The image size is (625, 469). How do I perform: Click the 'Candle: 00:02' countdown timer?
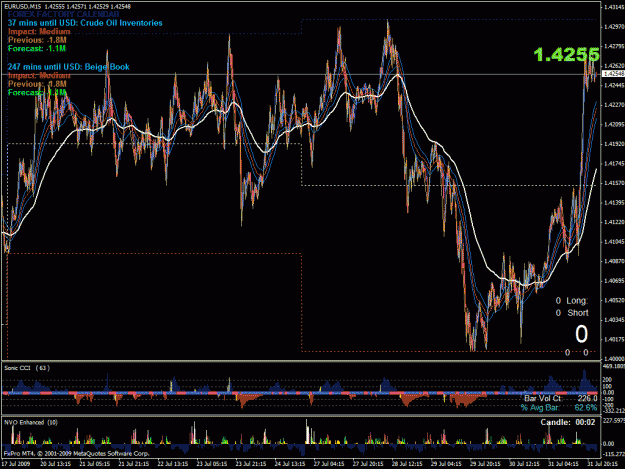(568, 422)
